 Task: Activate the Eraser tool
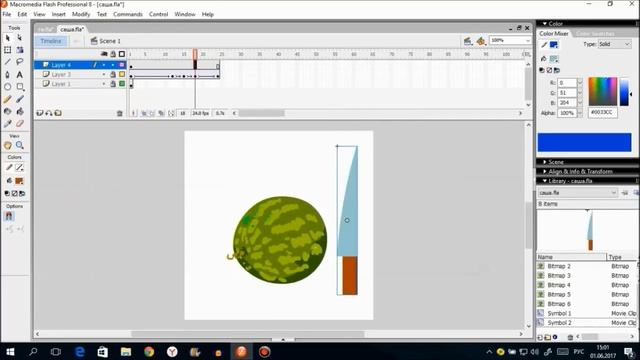20,124
